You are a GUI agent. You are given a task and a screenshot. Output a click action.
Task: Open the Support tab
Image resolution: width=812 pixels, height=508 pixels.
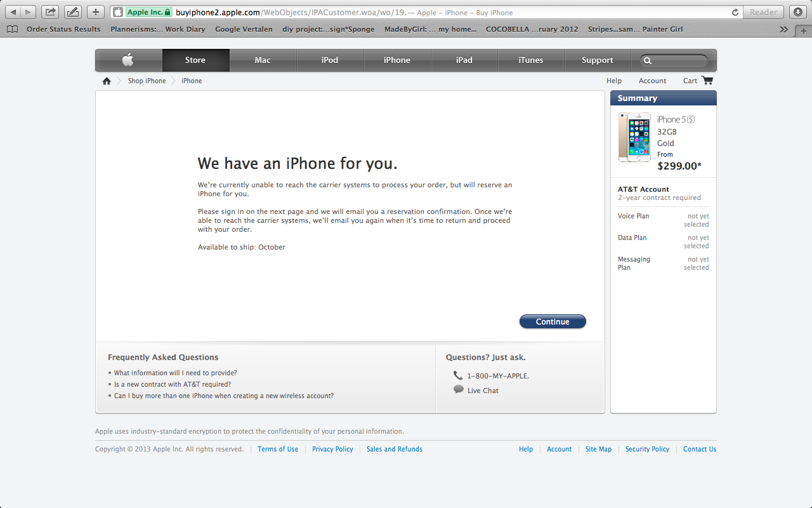(x=598, y=60)
